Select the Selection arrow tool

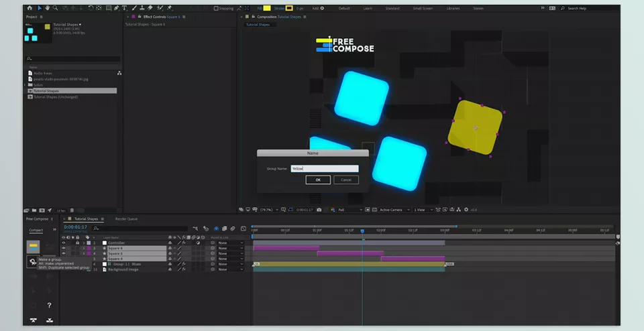tap(40, 8)
